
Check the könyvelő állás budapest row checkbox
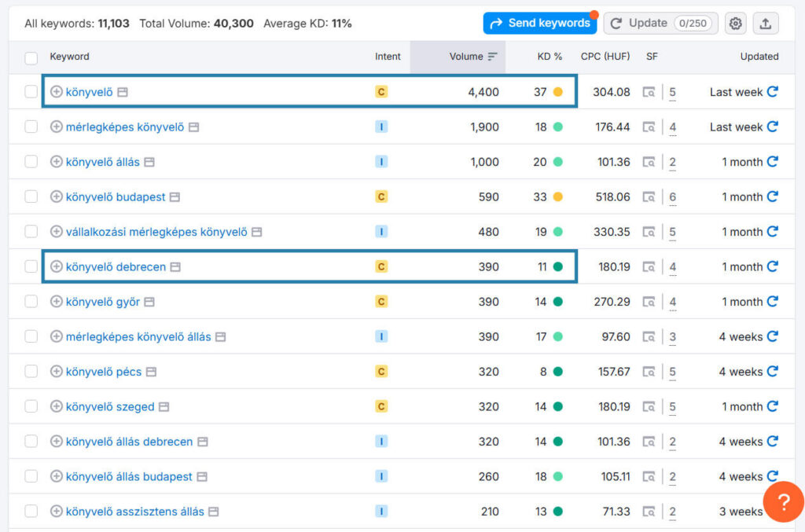[x=31, y=476]
